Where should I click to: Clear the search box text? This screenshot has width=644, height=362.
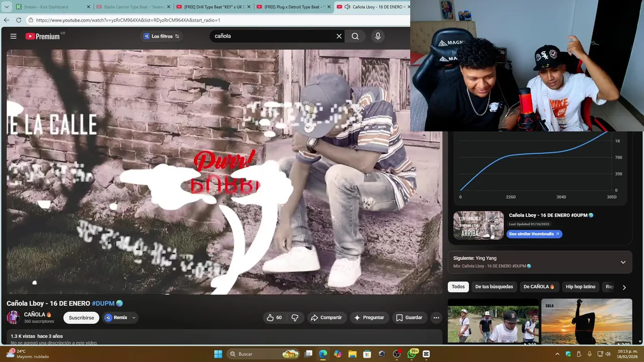coord(339,36)
